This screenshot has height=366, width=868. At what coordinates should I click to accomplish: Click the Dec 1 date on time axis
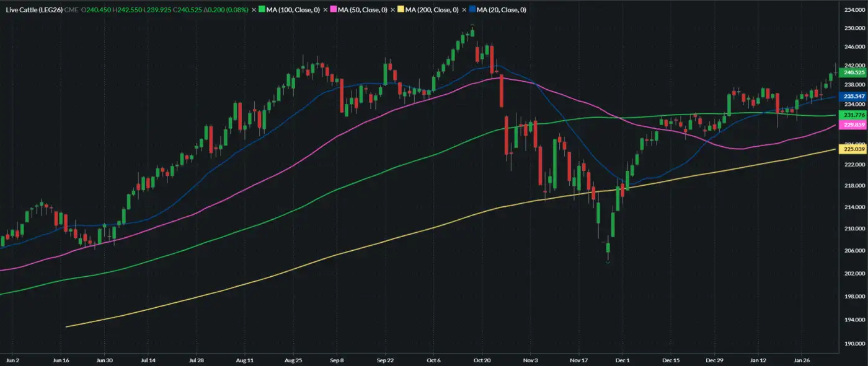coord(622,359)
